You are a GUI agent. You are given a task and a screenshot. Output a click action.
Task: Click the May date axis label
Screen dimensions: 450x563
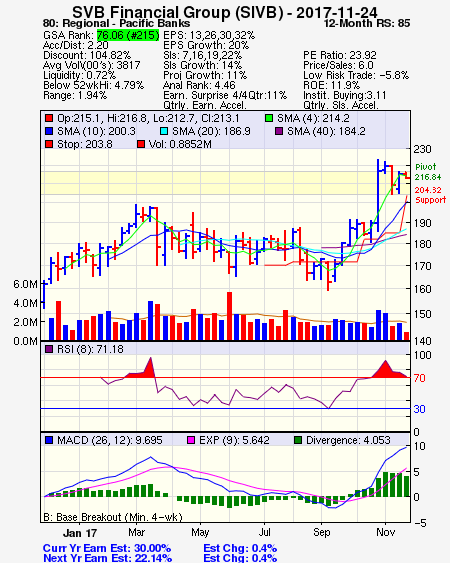click(200, 532)
